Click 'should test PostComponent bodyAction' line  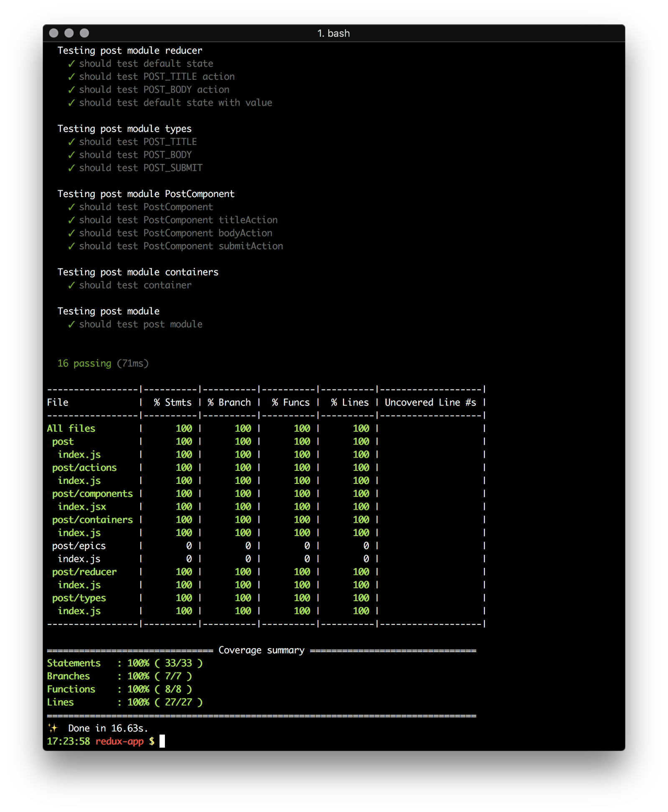tap(176, 233)
